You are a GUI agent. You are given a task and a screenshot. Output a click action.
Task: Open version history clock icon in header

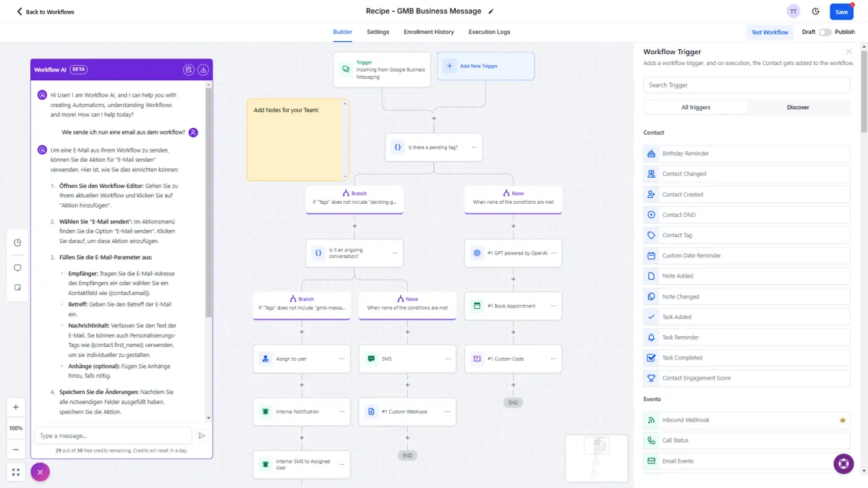(x=816, y=12)
